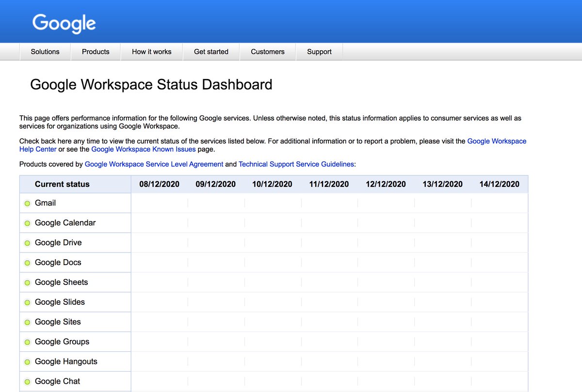Viewport: 582px width, 392px height.
Task: Open the Technical Support Service Guidelines link
Action: tap(296, 164)
